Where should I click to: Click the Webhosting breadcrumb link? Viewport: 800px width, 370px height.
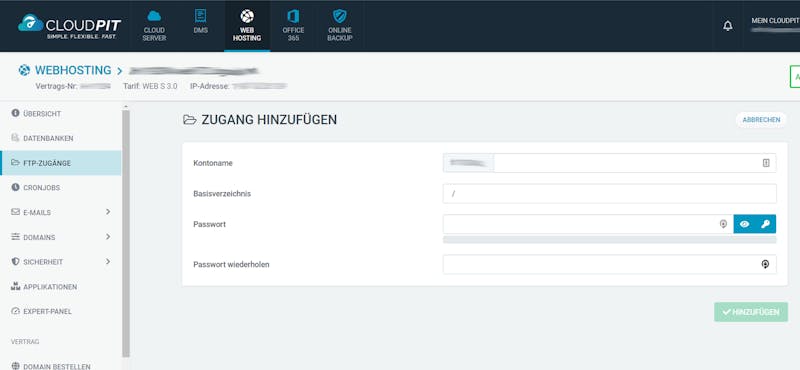pyautogui.click(x=73, y=70)
